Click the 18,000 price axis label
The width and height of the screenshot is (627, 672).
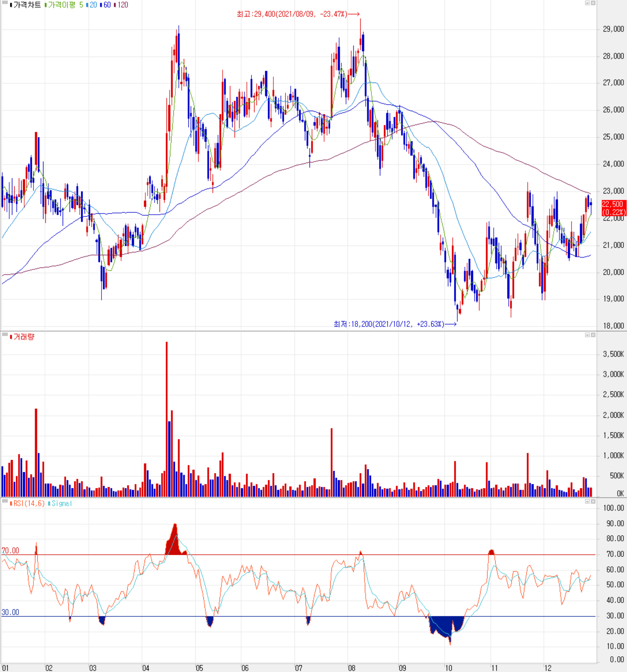point(614,326)
